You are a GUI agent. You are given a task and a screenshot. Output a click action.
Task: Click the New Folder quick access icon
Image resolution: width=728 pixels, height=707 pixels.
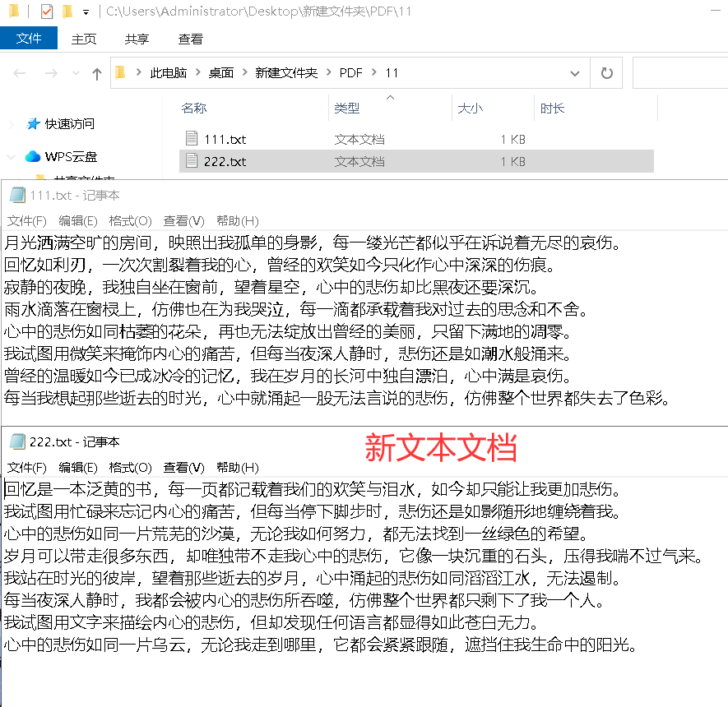coord(67,12)
